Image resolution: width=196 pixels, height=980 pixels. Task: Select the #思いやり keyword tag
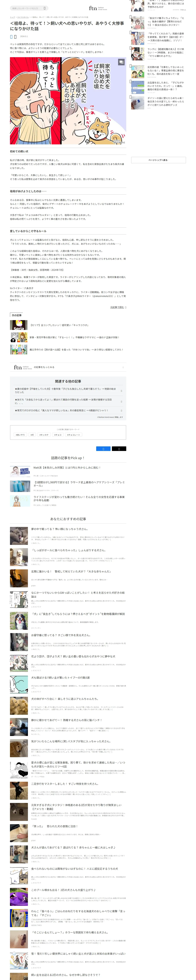20,434
